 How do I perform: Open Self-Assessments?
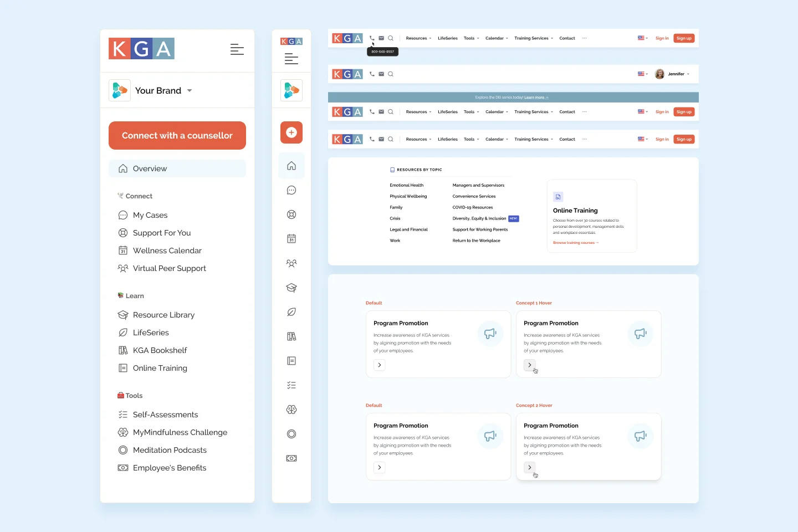(158, 415)
